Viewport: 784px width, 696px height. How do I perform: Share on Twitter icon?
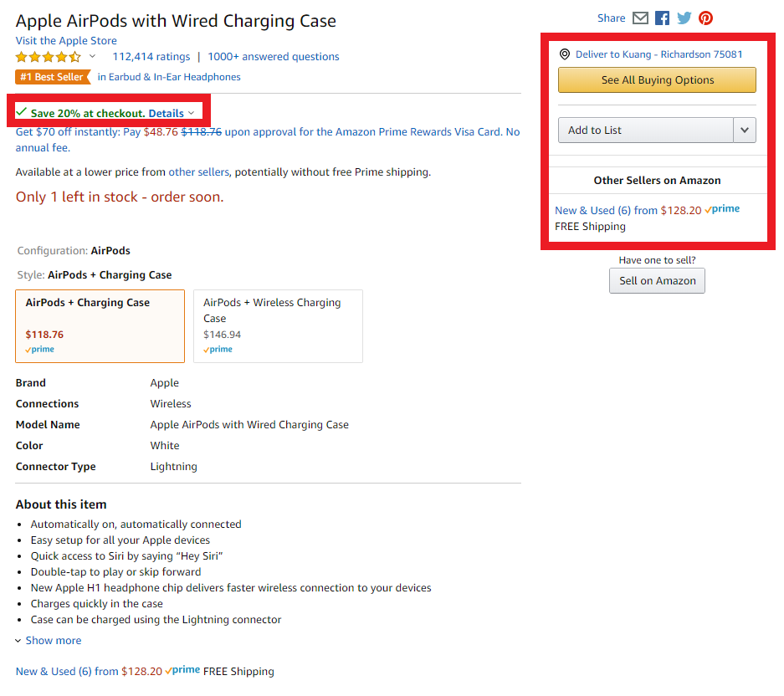coord(684,18)
